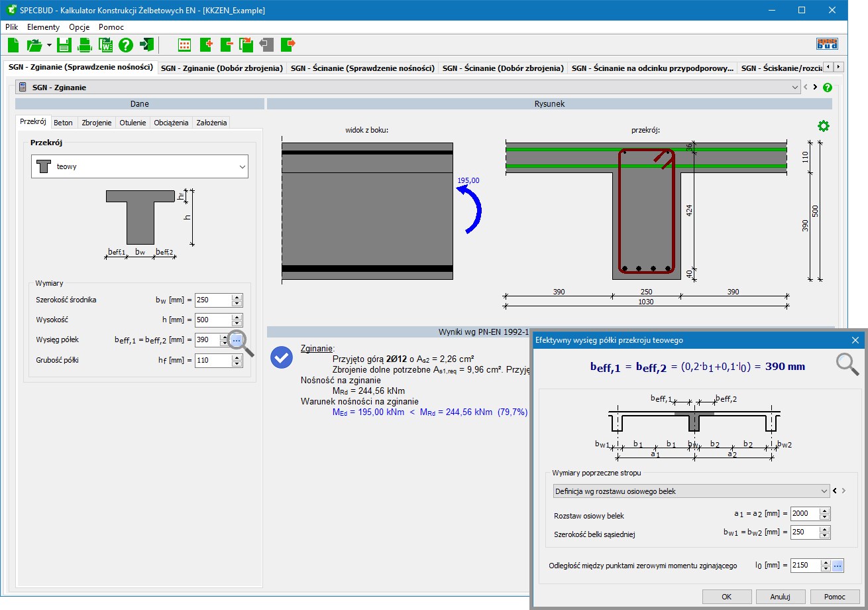The image size is (868, 610).
Task: Decrease Grubość półki hf with the down arrow
Action: tap(237, 363)
